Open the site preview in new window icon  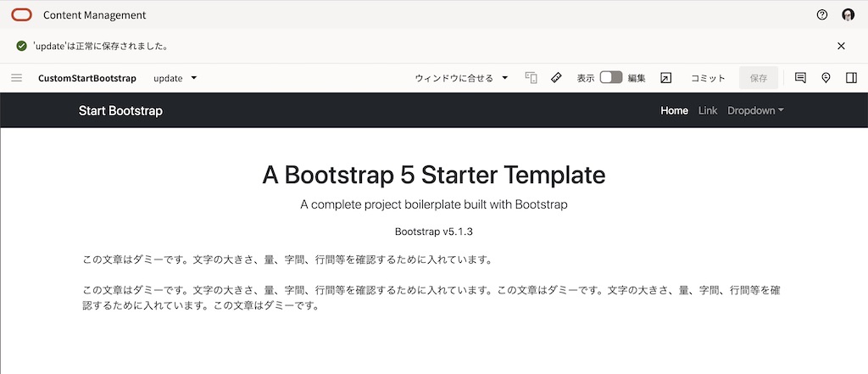[666, 78]
